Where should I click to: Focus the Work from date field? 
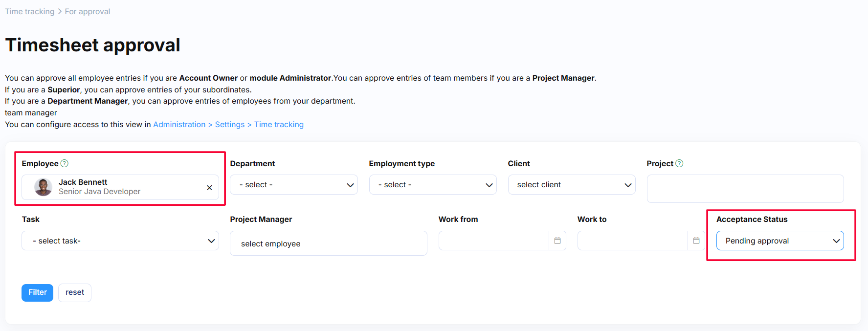click(x=494, y=241)
